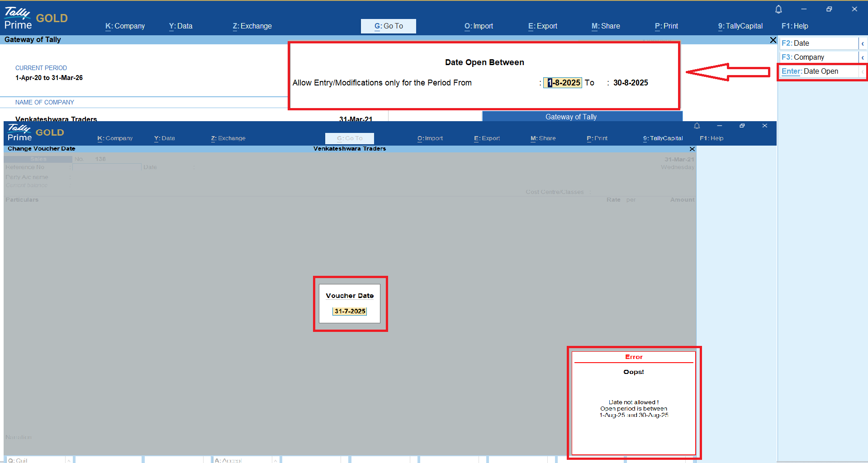
Task: Expand the Date Open button chevron
Action: tap(863, 71)
